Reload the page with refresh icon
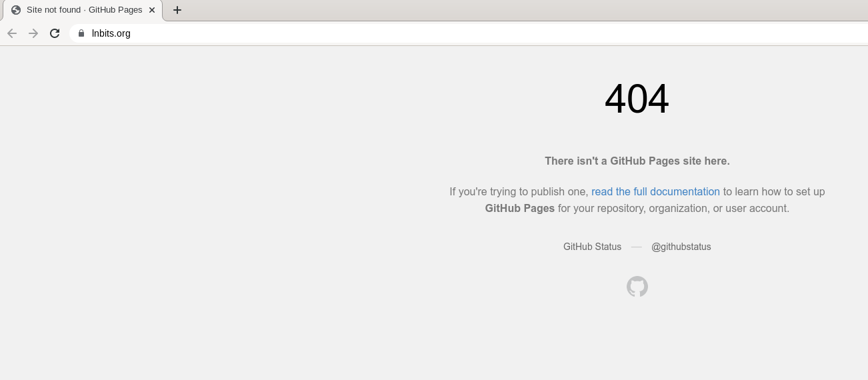Screen dimensions: 868x380 [x=55, y=33]
